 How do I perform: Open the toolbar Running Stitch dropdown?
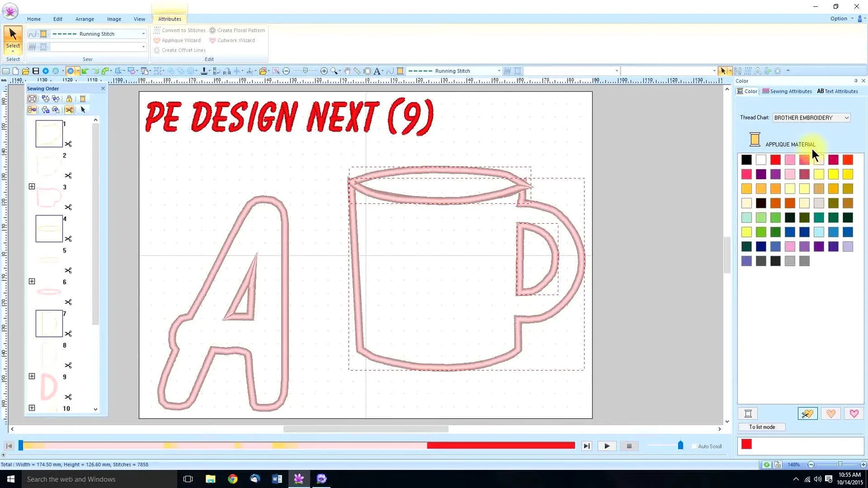499,71
